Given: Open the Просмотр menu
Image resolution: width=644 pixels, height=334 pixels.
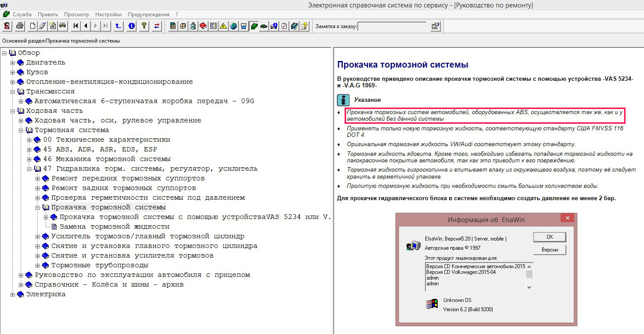Looking at the screenshot, I should tap(76, 14).
